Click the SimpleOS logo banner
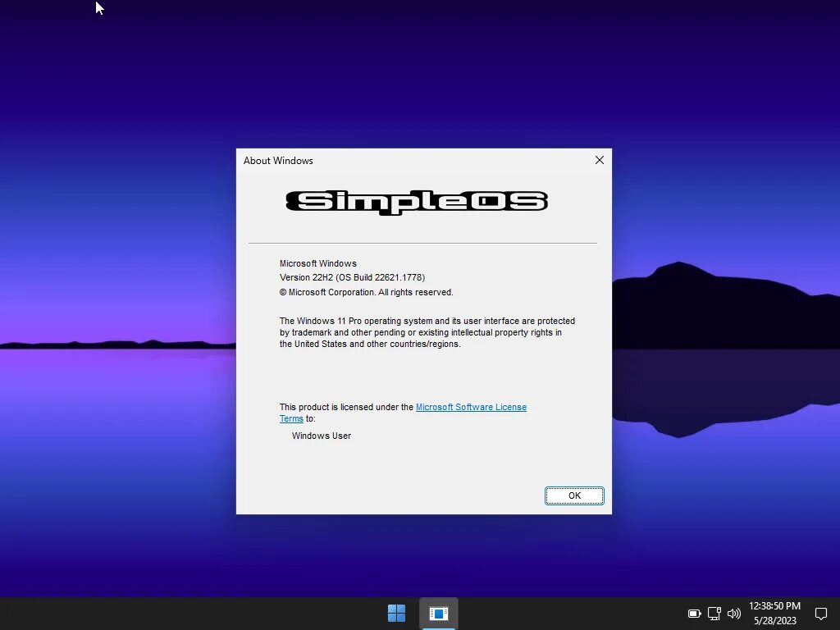The height and width of the screenshot is (630, 840). [417, 202]
